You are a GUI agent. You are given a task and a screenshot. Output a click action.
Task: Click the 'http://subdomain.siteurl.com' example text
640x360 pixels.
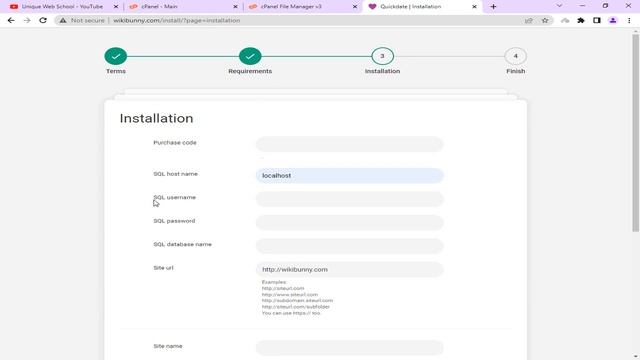pos(297,300)
